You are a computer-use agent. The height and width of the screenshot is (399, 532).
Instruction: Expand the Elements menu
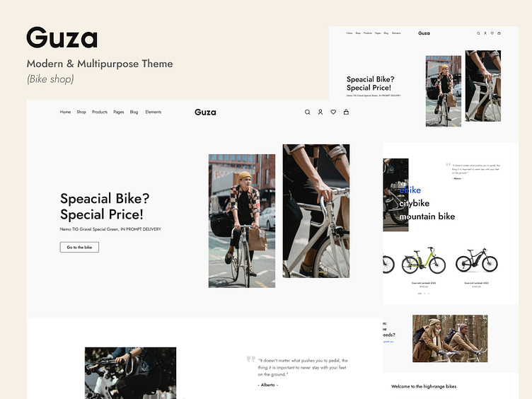coord(154,112)
